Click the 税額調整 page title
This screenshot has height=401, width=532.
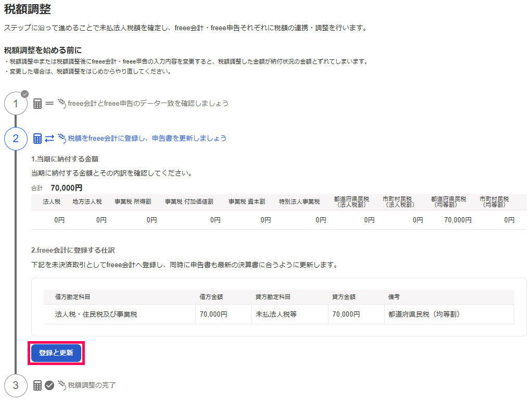pyautogui.click(x=28, y=9)
